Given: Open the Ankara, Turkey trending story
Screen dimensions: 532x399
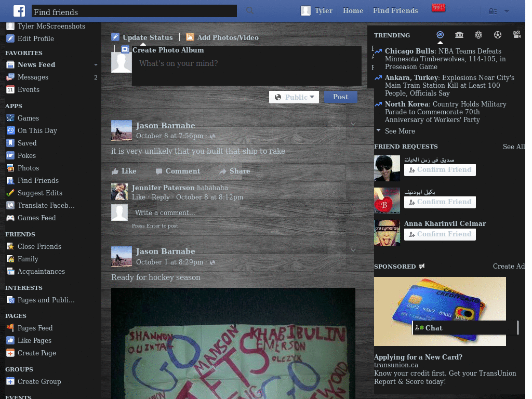Looking at the screenshot, I should click(449, 86).
